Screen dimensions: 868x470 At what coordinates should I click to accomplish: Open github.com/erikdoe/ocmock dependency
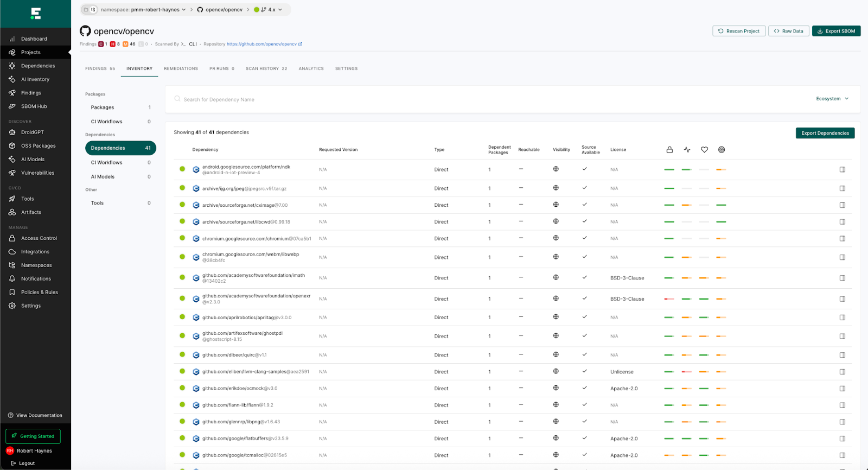click(240, 389)
